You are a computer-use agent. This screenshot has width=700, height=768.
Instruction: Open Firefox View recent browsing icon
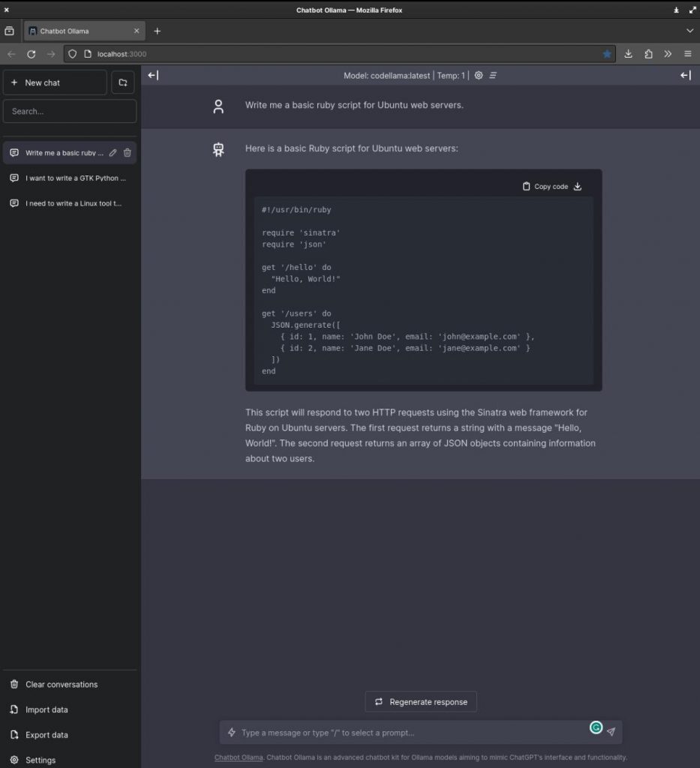[x=9, y=31]
